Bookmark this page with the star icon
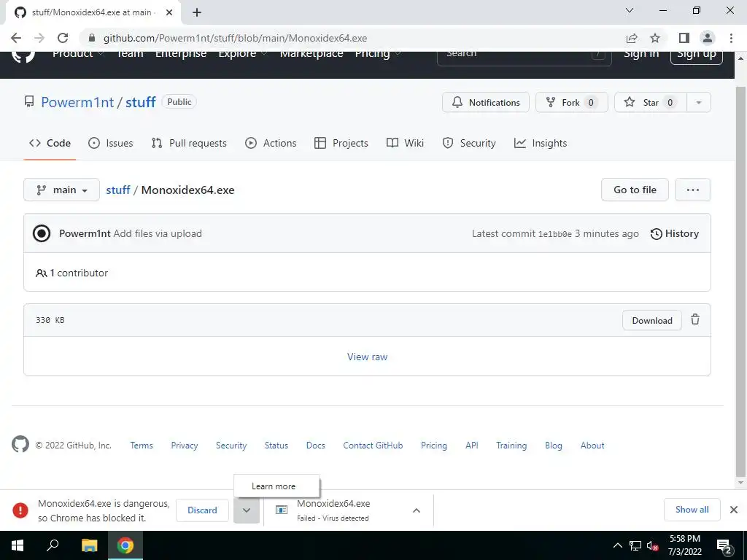Image resolution: width=747 pixels, height=560 pixels. [655, 38]
